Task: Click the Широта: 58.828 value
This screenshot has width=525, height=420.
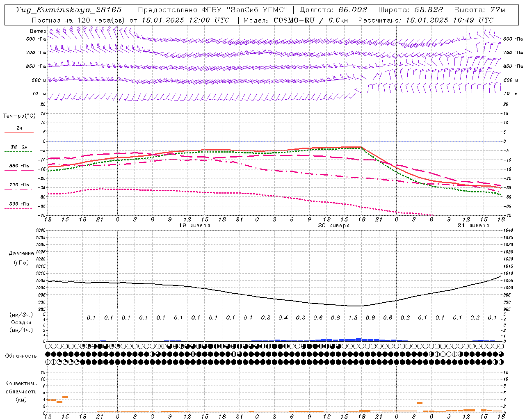Action: pos(411,10)
